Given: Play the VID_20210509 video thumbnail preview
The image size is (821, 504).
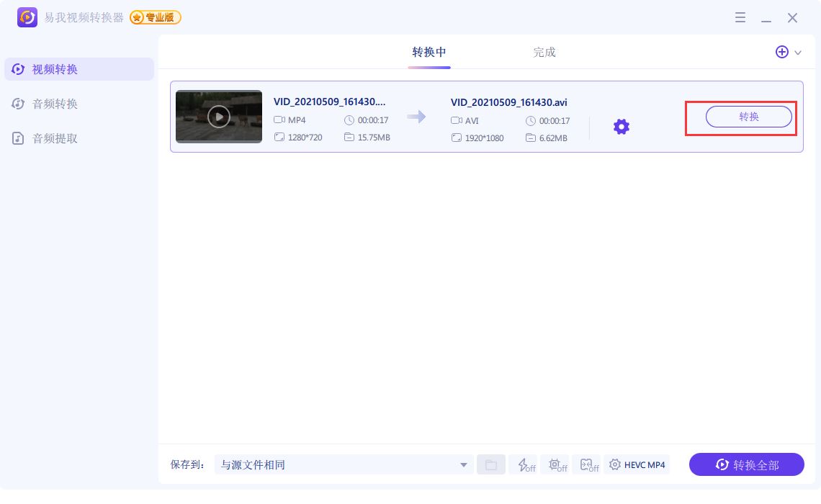Looking at the screenshot, I should point(219,117).
